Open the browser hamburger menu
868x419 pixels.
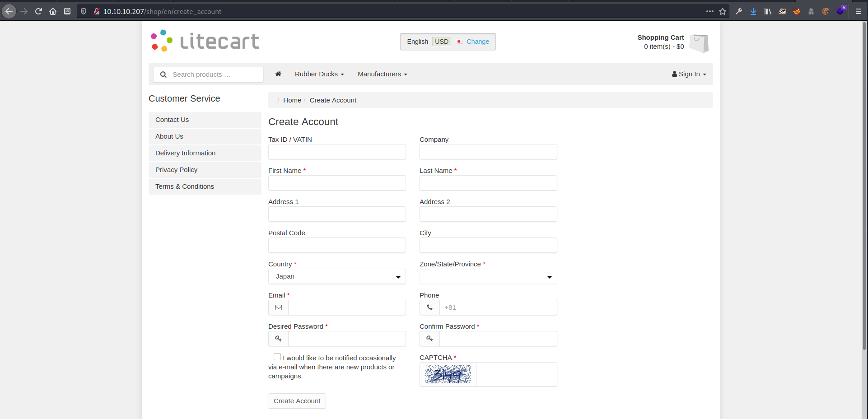[x=859, y=11]
